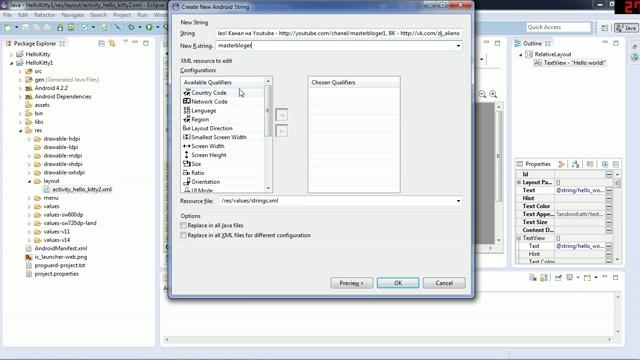The width and height of the screenshot is (640, 360).
Task: Click Collapse All icon in Package Explorer
Action: click(102, 43)
